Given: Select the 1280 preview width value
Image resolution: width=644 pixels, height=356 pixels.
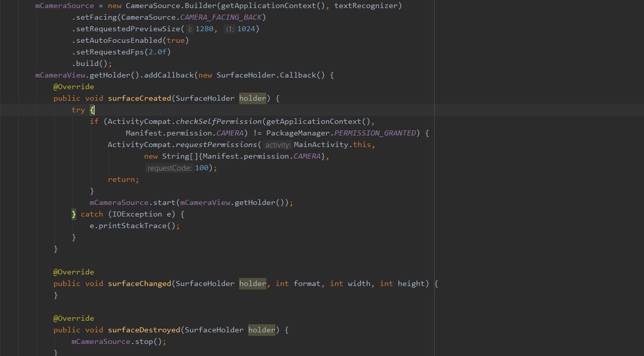Looking at the screenshot, I should pos(204,29).
